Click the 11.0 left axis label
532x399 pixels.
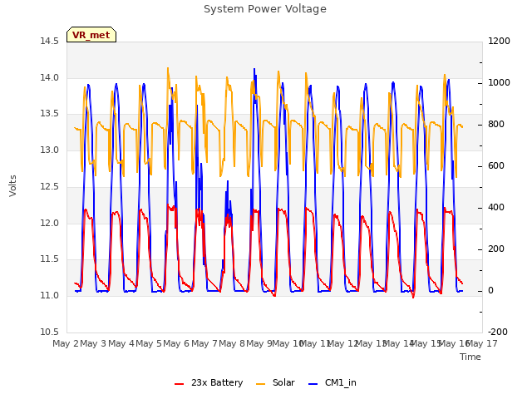point(49,296)
